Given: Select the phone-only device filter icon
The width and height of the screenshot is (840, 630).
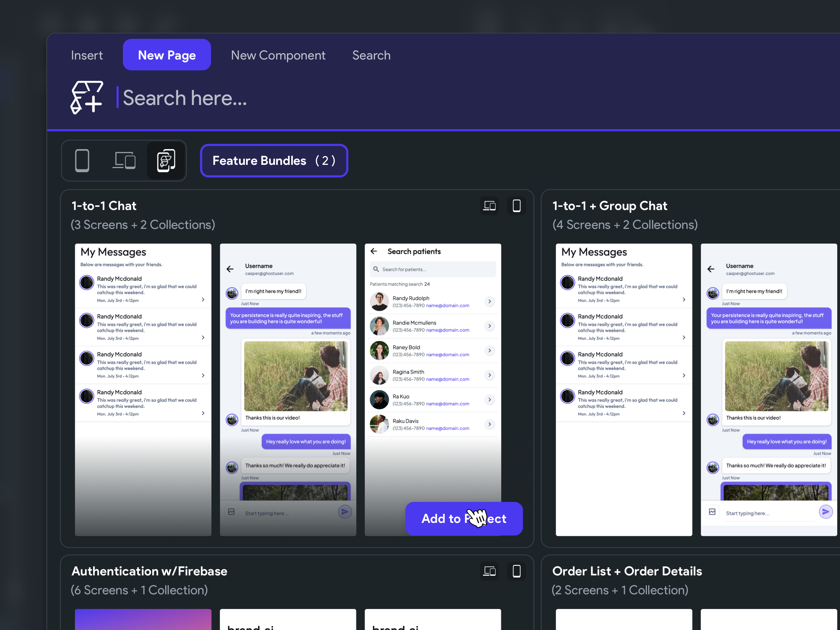Looking at the screenshot, I should tap(82, 160).
